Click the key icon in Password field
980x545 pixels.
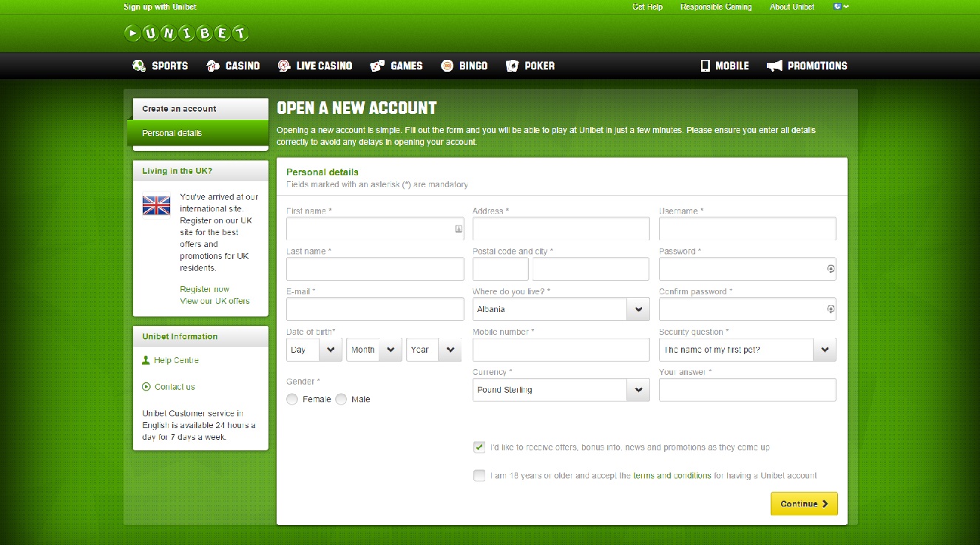[x=831, y=269]
